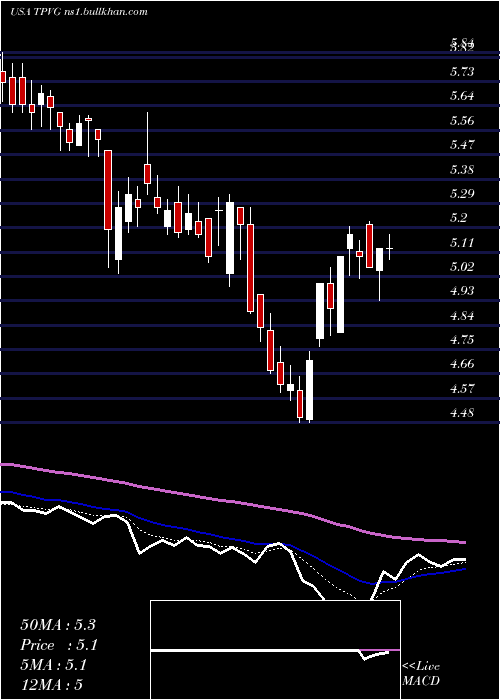Click the 4.48 price axis label
The width and height of the screenshot is (500, 700).
tap(462, 412)
